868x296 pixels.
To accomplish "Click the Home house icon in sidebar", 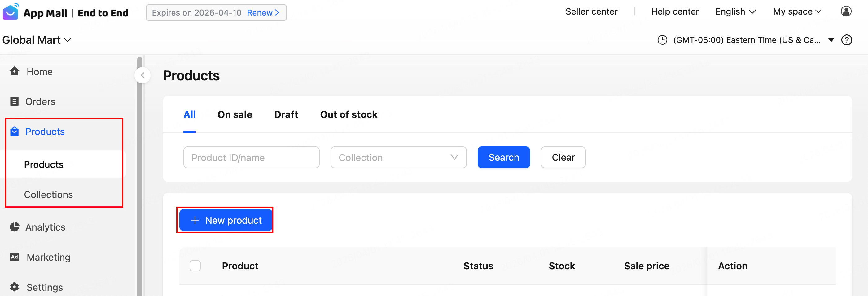I will 15,72.
